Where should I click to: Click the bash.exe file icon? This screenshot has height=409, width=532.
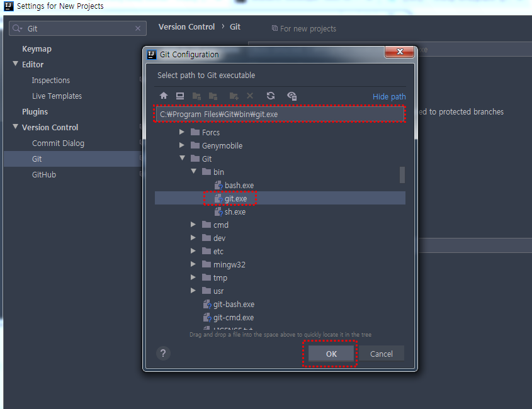[218, 186]
